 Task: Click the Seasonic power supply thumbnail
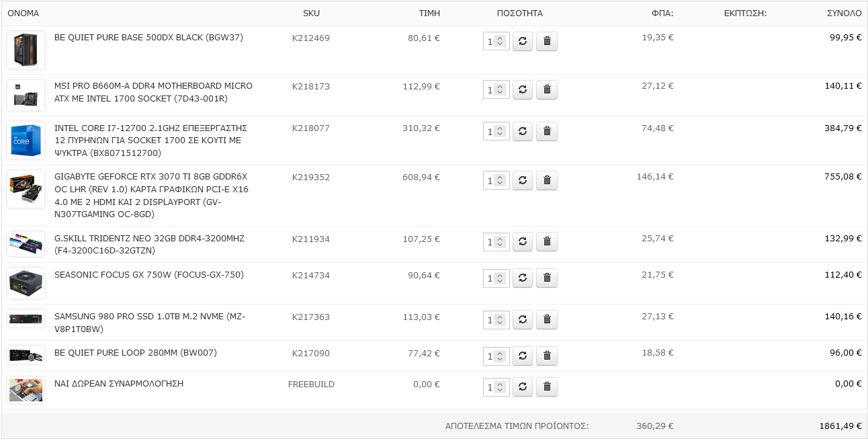tap(26, 283)
